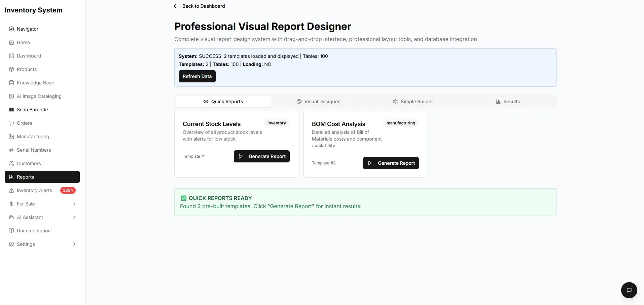The height and width of the screenshot is (305, 644).
Task: Open Products in the sidebar
Action: tap(42, 69)
